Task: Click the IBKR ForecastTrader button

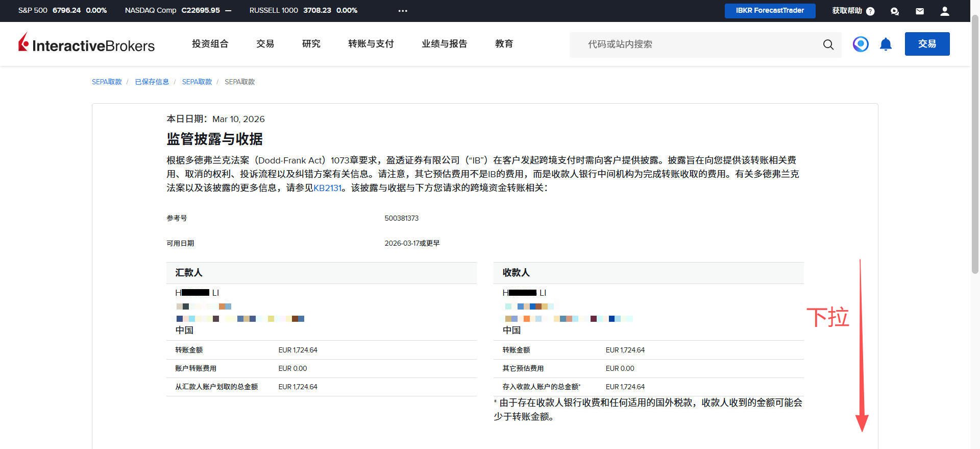Action: pos(770,11)
